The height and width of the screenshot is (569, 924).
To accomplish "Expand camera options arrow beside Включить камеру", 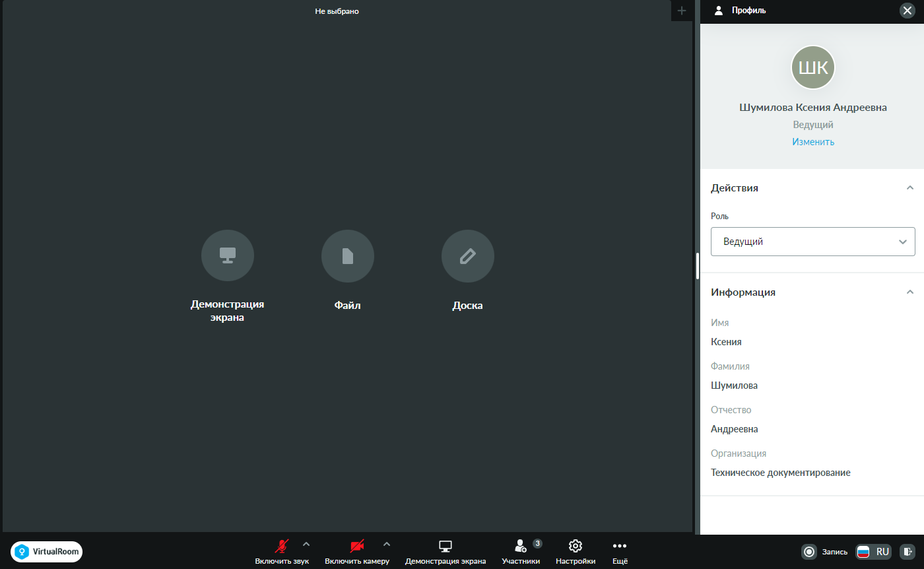I will [x=387, y=544].
